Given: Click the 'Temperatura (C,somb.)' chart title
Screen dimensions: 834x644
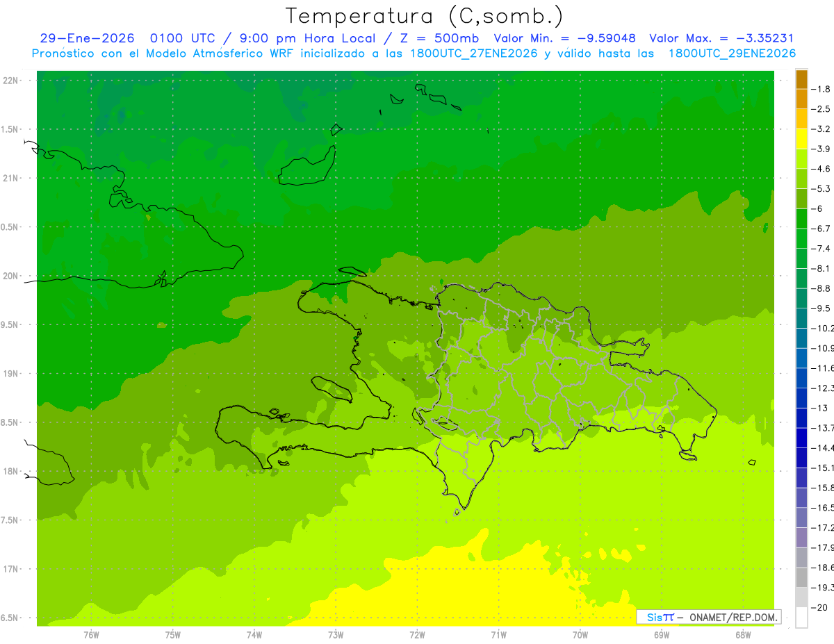Looking at the screenshot, I should (424, 16).
